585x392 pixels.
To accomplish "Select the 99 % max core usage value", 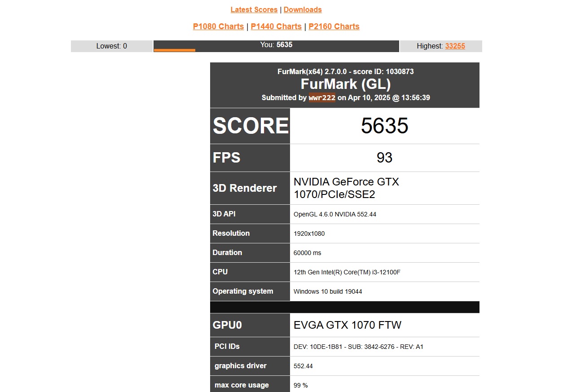I will pyautogui.click(x=301, y=385).
